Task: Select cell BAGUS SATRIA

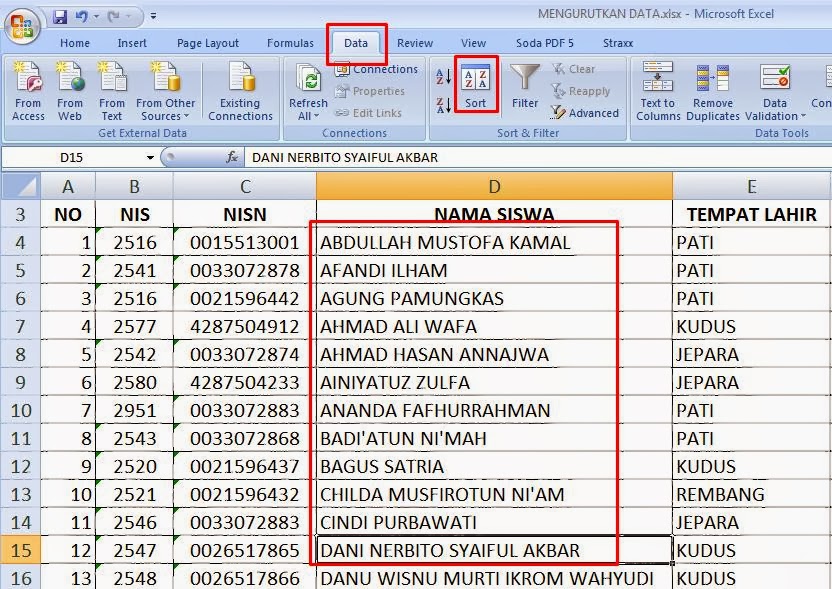Action: [x=495, y=466]
